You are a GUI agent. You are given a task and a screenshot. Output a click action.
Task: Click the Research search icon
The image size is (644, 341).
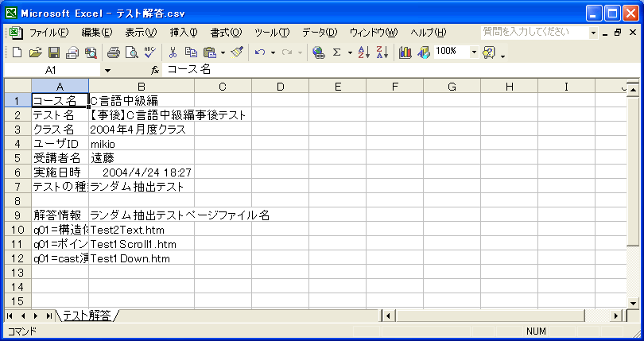tap(91, 52)
